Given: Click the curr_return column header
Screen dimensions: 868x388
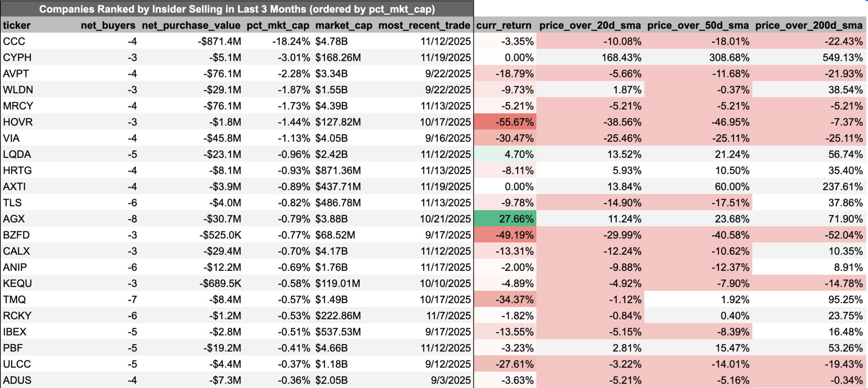Looking at the screenshot, I should click(x=504, y=25).
